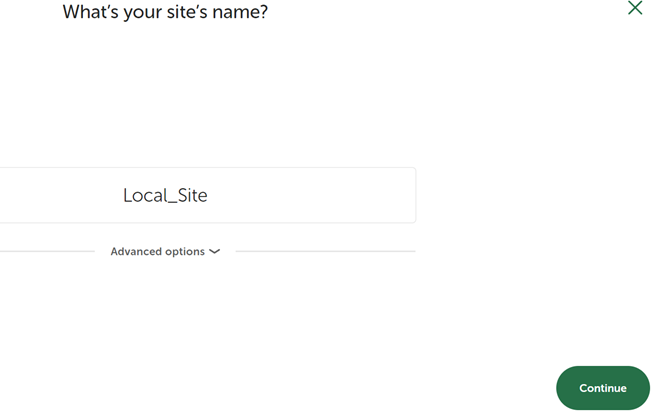Place cursor after "Local_Site" in name box
Image resolution: width=660 pixels, height=420 pixels.
[209, 195]
